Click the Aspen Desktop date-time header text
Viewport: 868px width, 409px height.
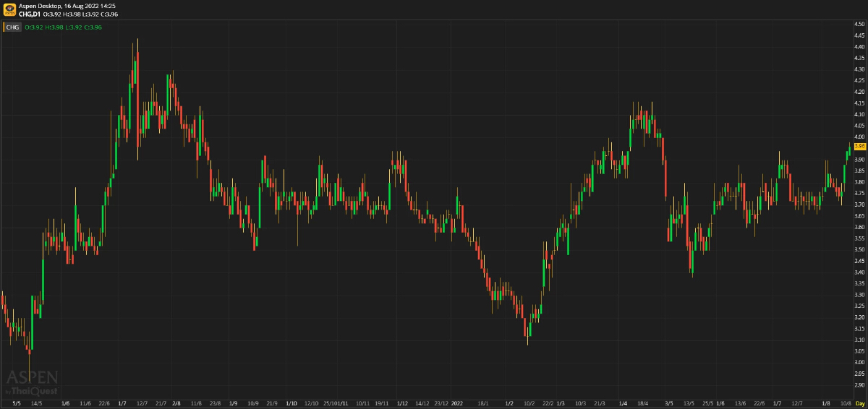[67, 6]
